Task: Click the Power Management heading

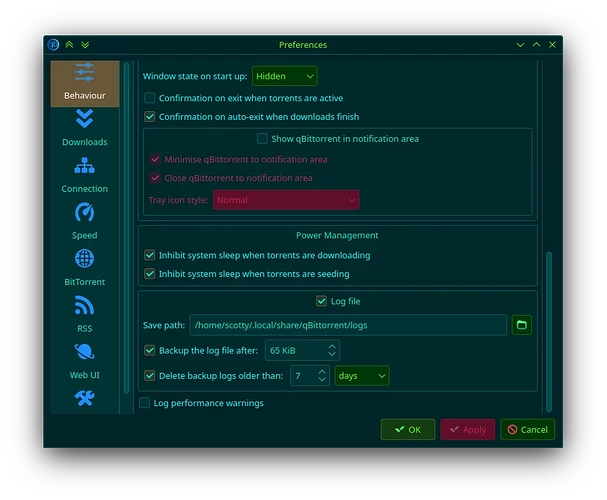Action: 337,235
